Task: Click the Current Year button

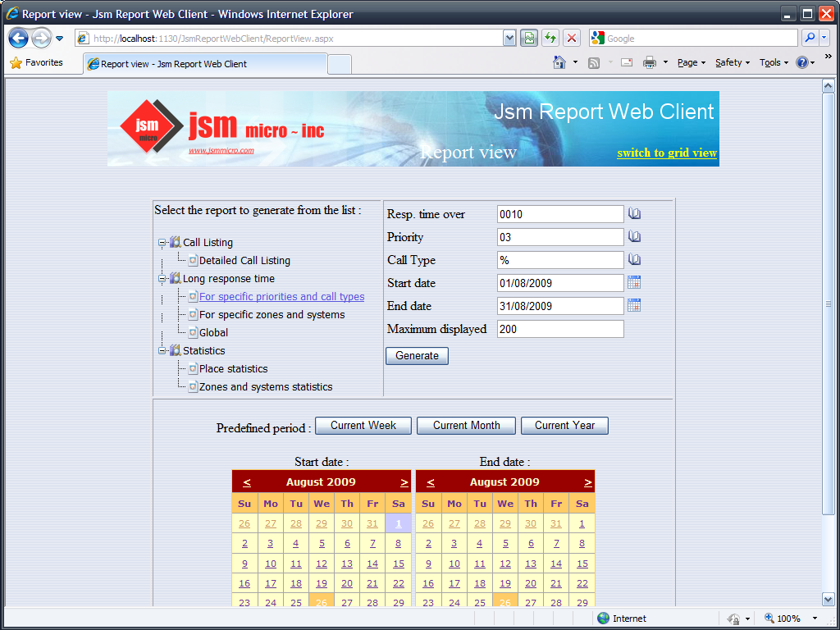Action: click(x=564, y=426)
